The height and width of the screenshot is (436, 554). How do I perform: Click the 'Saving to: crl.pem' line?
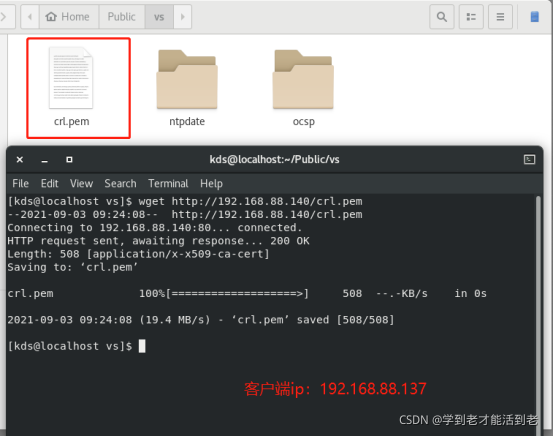(x=72, y=267)
